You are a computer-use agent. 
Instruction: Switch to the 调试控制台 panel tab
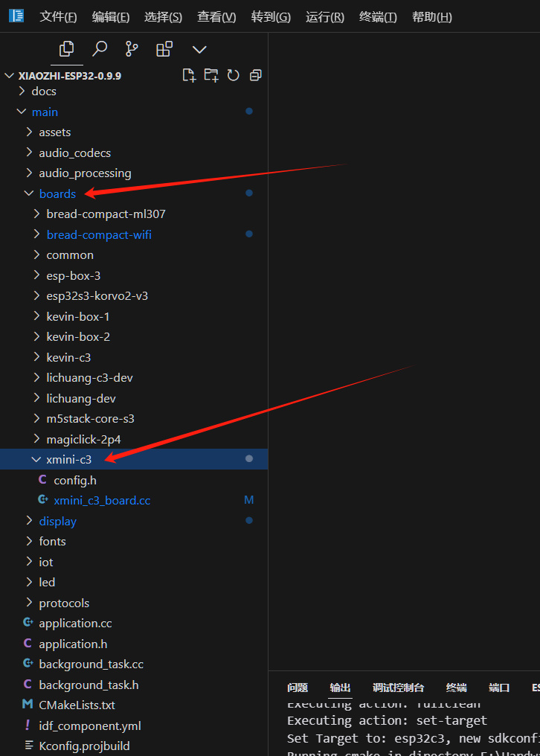tap(398, 688)
